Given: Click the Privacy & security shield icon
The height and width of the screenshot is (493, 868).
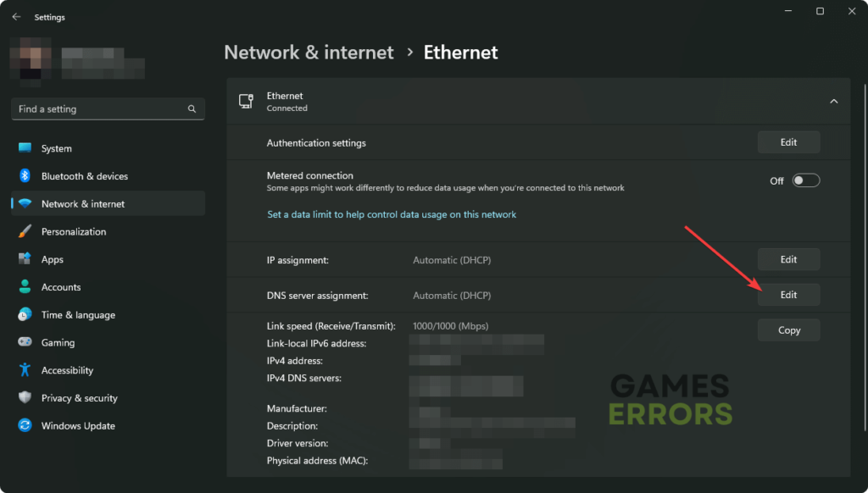Looking at the screenshot, I should point(25,397).
